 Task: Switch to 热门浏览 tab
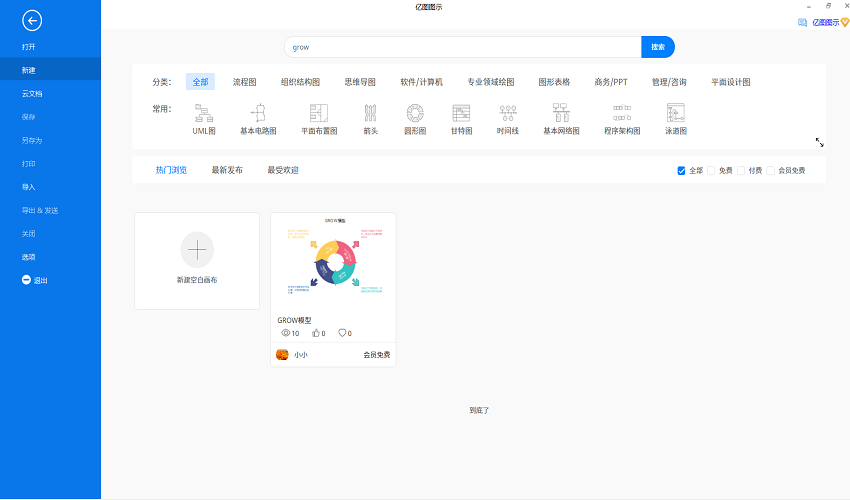171,170
